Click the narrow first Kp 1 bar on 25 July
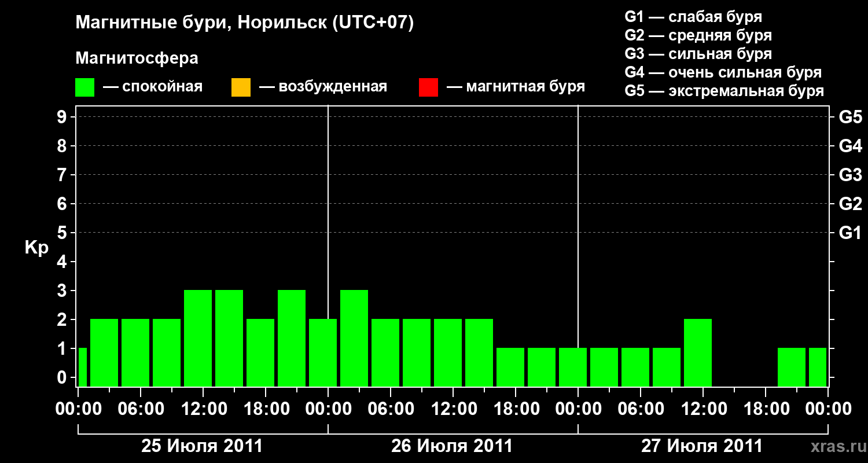Screen dimensions: 868x463 pyautogui.click(x=82, y=367)
